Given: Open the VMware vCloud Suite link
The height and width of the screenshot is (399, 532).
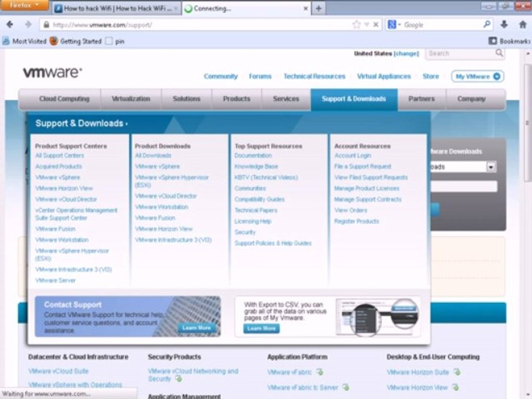Looking at the screenshot, I should click(58, 371).
